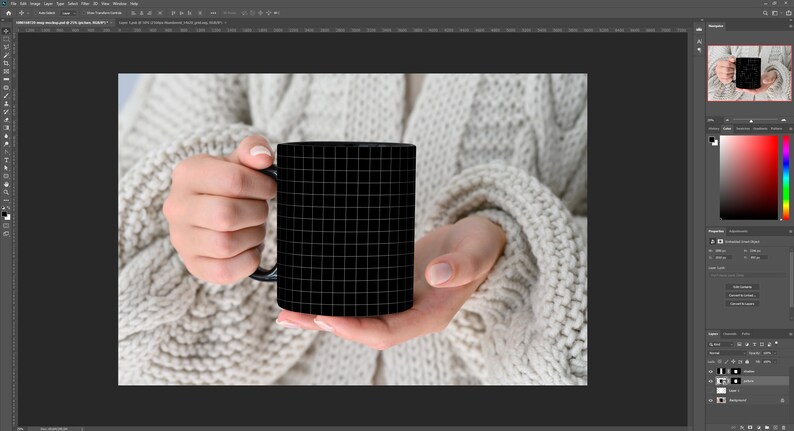This screenshot has height=431, width=794.
Task: Select the Move tool in the toolbox
Action: (6, 31)
